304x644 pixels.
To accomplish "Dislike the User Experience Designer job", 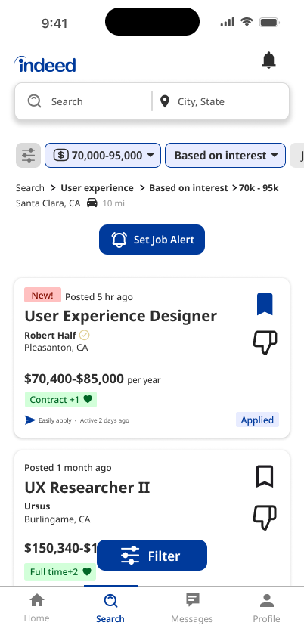I will pyautogui.click(x=265, y=342).
